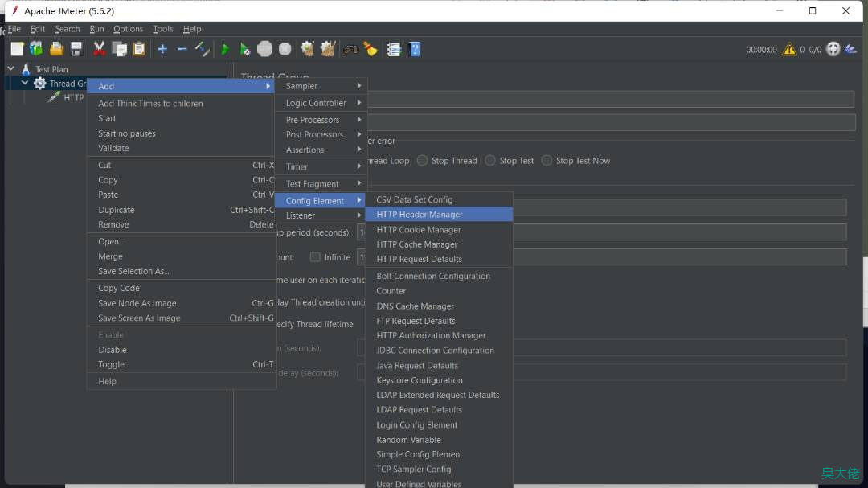Image resolution: width=868 pixels, height=488 pixels.
Task: Expand the Timer submenu
Action: [321, 166]
